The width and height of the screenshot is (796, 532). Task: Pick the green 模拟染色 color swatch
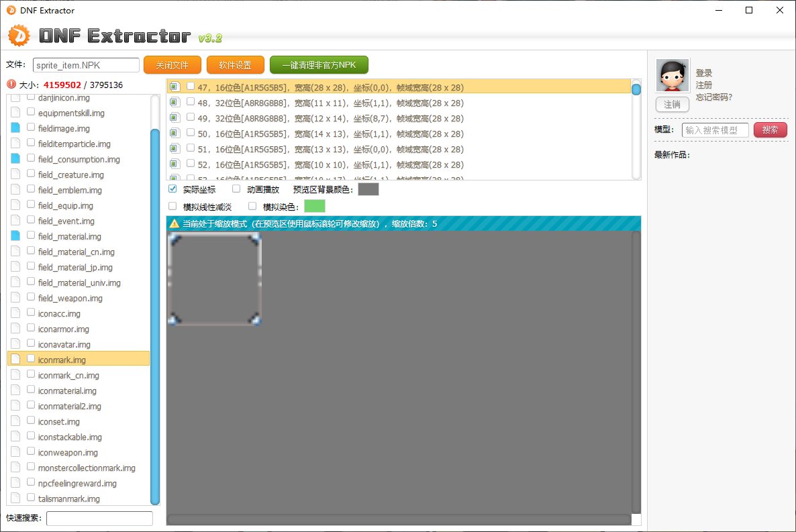tap(314, 206)
